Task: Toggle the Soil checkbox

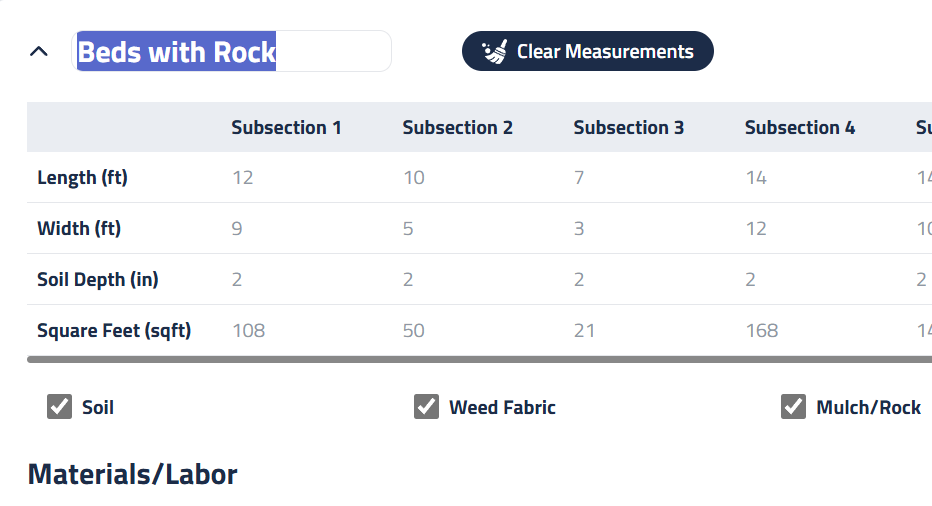Action: 60,407
